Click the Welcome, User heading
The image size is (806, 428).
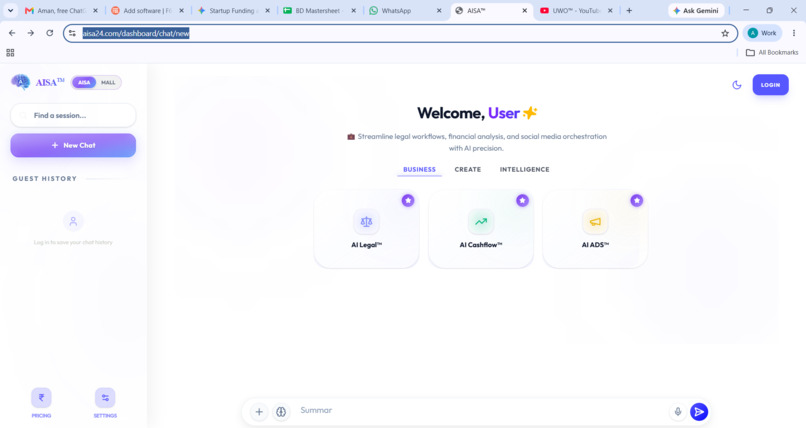click(x=477, y=113)
